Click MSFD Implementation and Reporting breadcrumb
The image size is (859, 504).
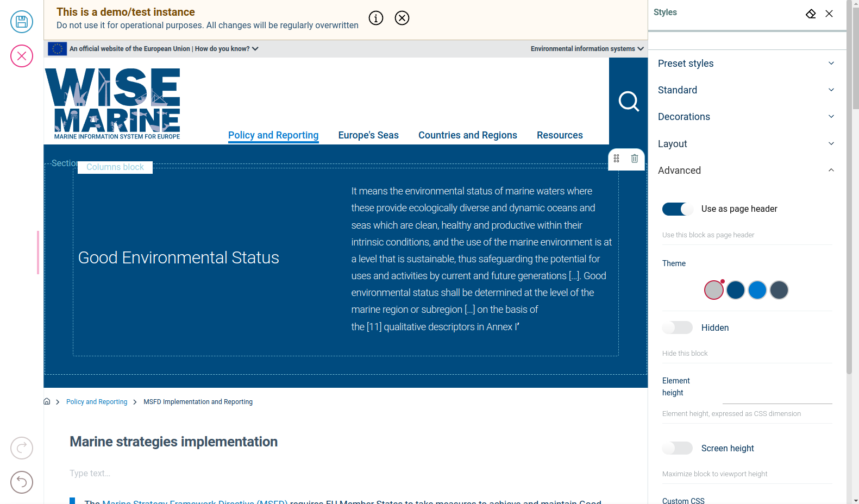198,402
